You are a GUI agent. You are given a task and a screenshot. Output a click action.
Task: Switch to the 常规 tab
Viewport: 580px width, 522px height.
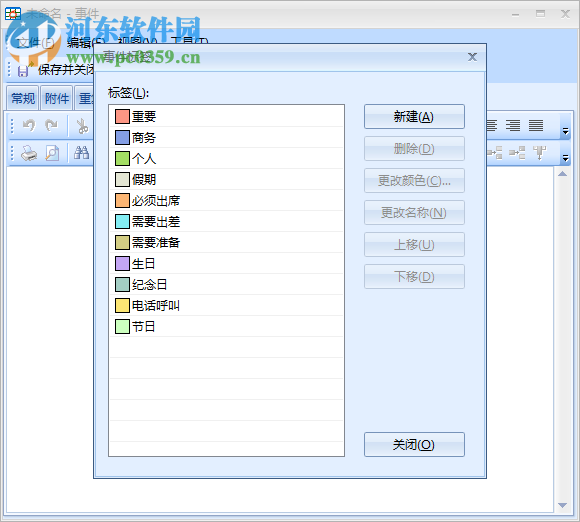click(23, 98)
